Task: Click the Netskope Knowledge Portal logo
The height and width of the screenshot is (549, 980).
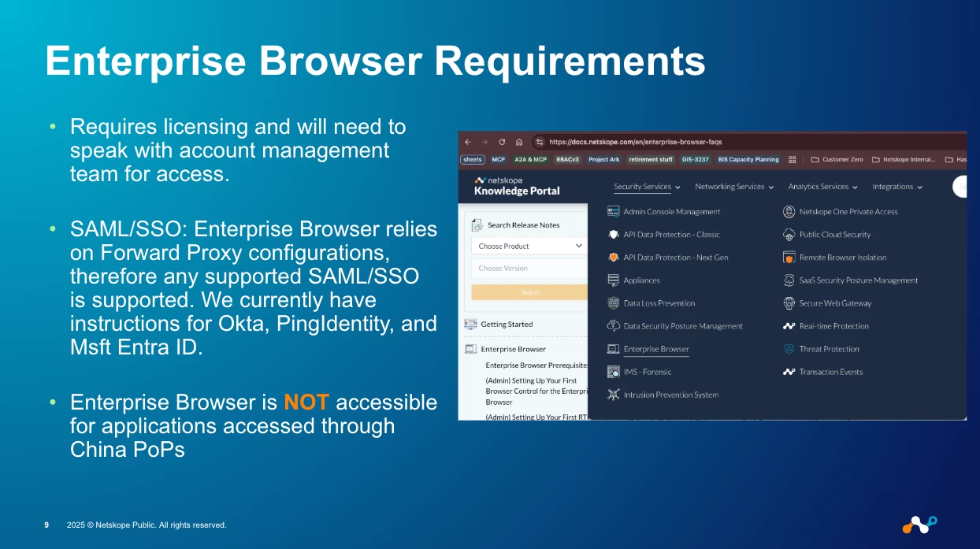Action: tap(517, 186)
